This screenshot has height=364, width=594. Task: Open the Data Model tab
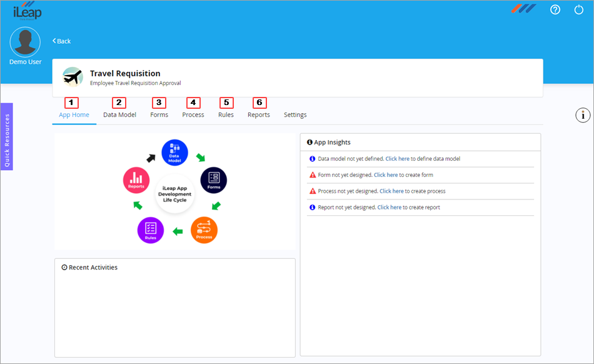[119, 115]
